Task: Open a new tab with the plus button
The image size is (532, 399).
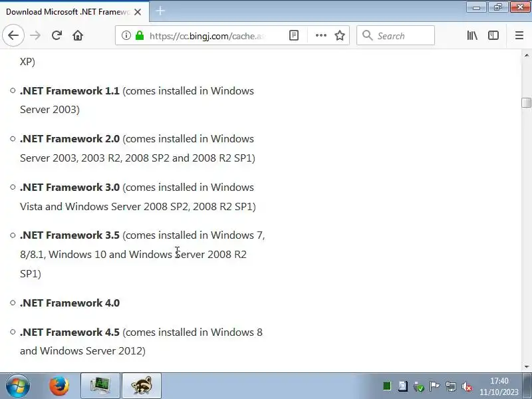Action: click(160, 11)
